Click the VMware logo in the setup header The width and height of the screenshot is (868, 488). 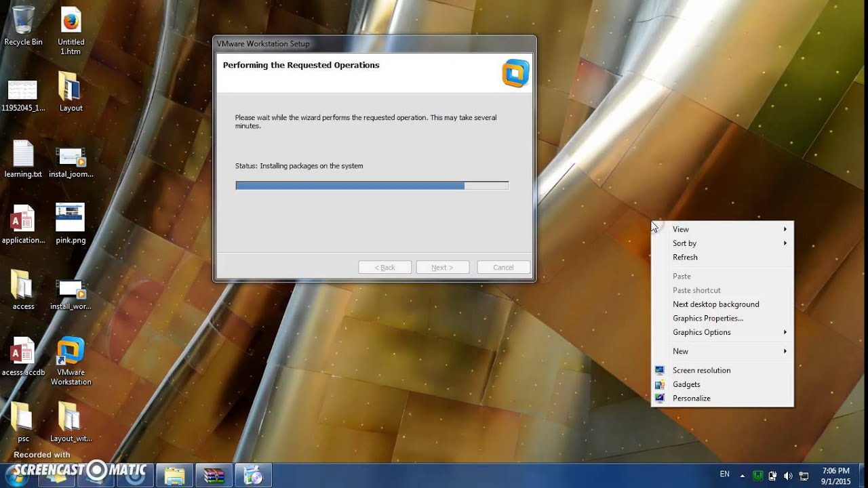(x=515, y=73)
